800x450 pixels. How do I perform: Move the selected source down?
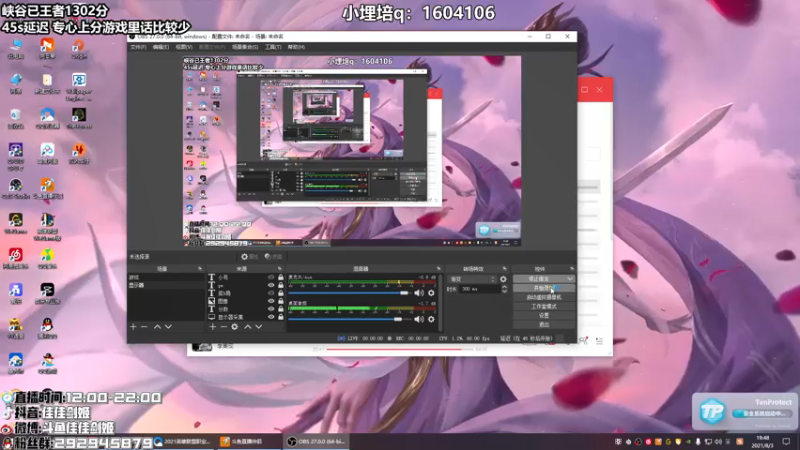(259, 327)
